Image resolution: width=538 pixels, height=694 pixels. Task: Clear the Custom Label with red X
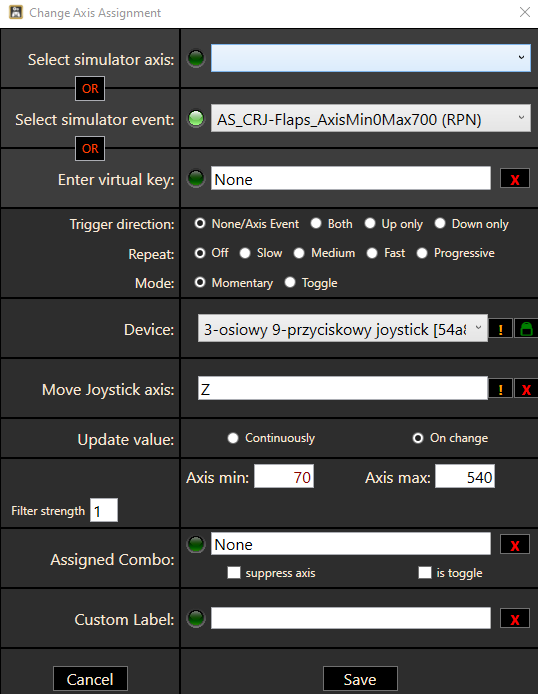point(515,618)
